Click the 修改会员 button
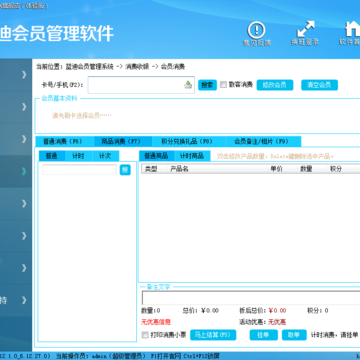This screenshot has height=360, width=360. coord(275,85)
